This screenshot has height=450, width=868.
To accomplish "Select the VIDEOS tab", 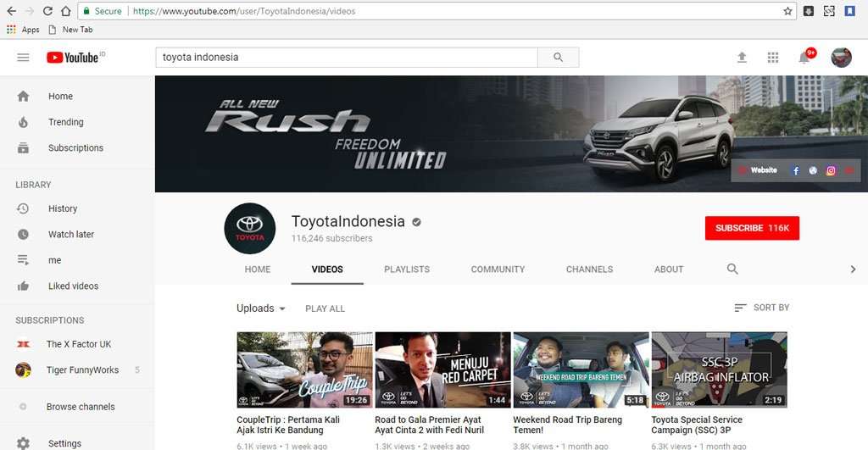I will click(327, 269).
